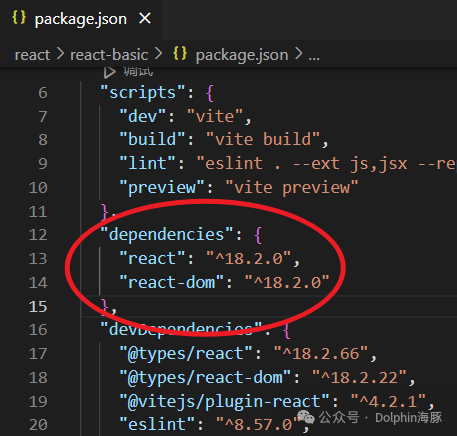The height and width of the screenshot is (436, 457).
Task: Close the package.json editor tab
Action: point(145,18)
